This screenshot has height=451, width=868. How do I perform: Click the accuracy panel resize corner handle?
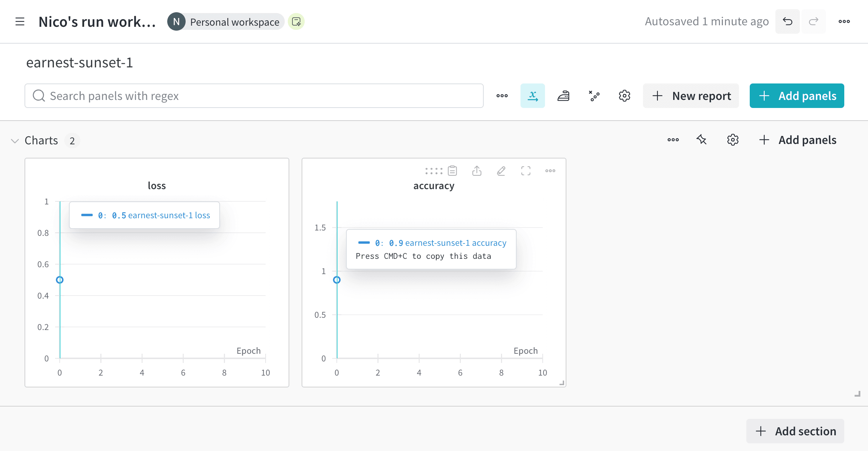click(x=562, y=383)
